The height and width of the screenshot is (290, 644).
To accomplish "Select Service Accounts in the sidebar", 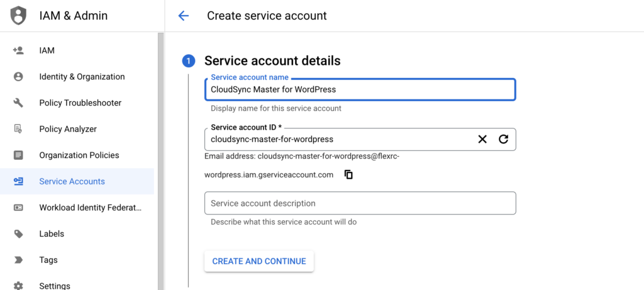I will tap(72, 181).
